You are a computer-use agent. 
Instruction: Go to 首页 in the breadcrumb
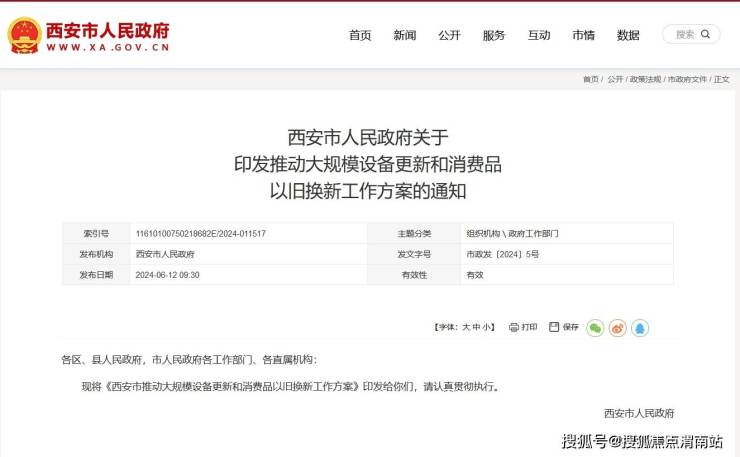[x=590, y=79]
